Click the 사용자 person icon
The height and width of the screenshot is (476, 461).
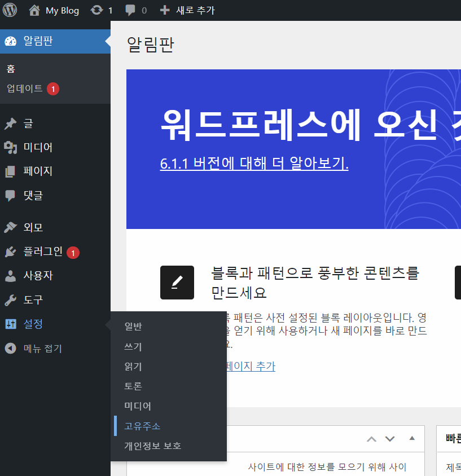[10, 276]
